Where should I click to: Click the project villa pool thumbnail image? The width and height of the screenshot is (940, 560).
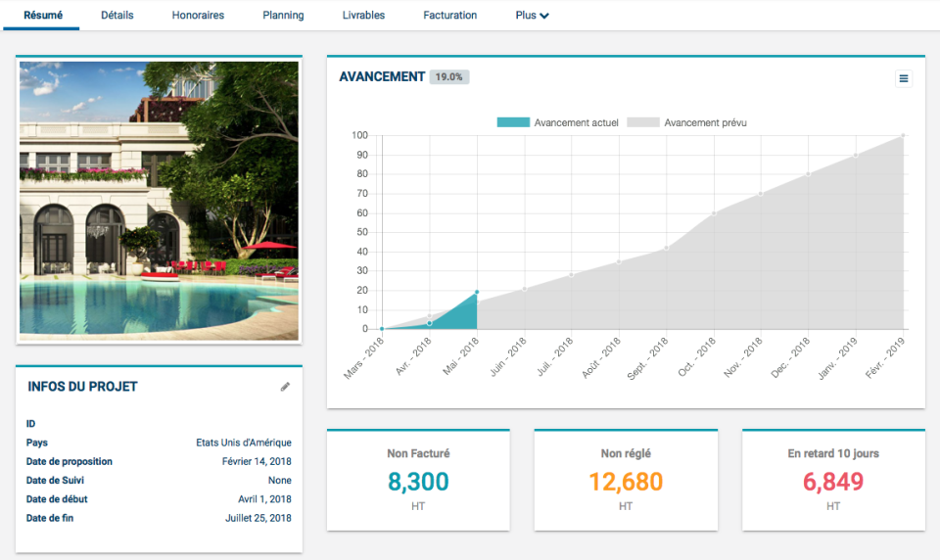pos(159,201)
